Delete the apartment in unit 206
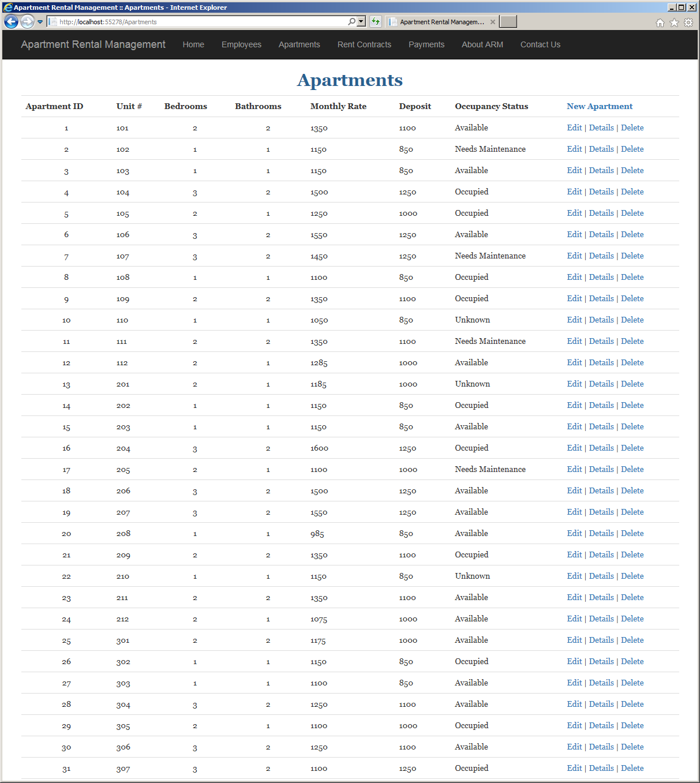The image size is (700, 783). pyautogui.click(x=632, y=490)
